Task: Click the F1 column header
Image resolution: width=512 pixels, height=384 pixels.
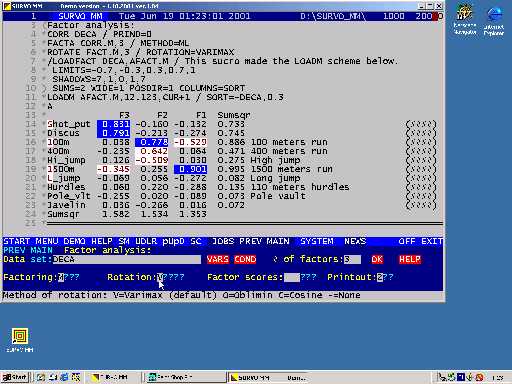Action: (x=201, y=115)
